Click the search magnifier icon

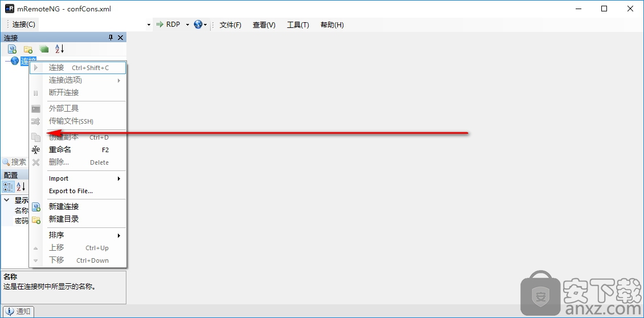pyautogui.click(x=6, y=162)
